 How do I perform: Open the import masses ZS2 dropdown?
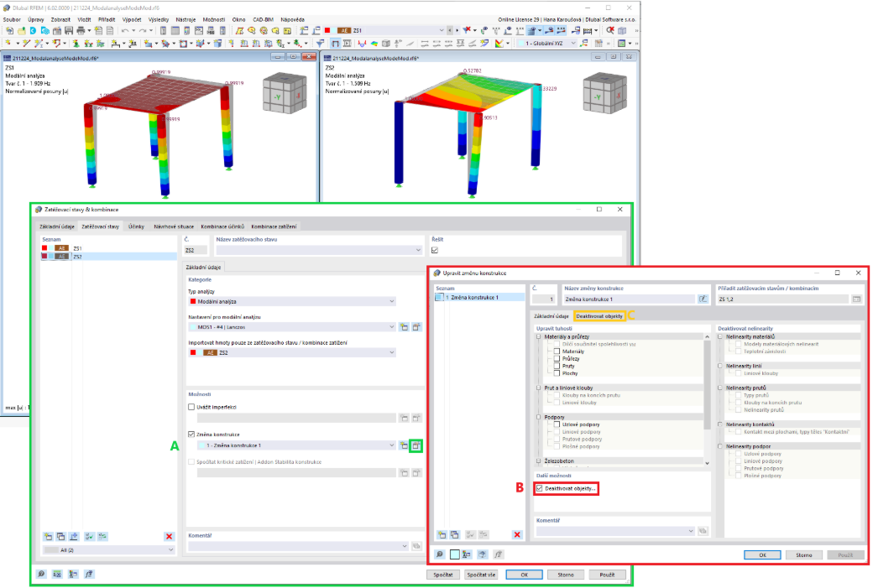pos(292,352)
